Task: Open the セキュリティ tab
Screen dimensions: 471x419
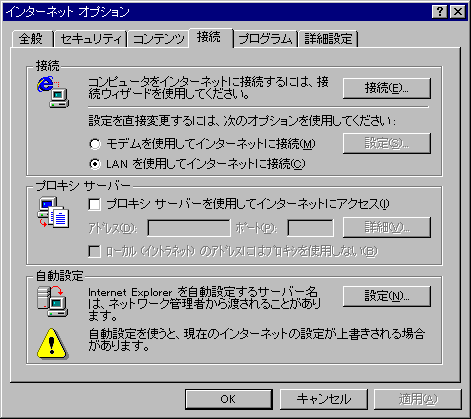Action: tap(91, 39)
